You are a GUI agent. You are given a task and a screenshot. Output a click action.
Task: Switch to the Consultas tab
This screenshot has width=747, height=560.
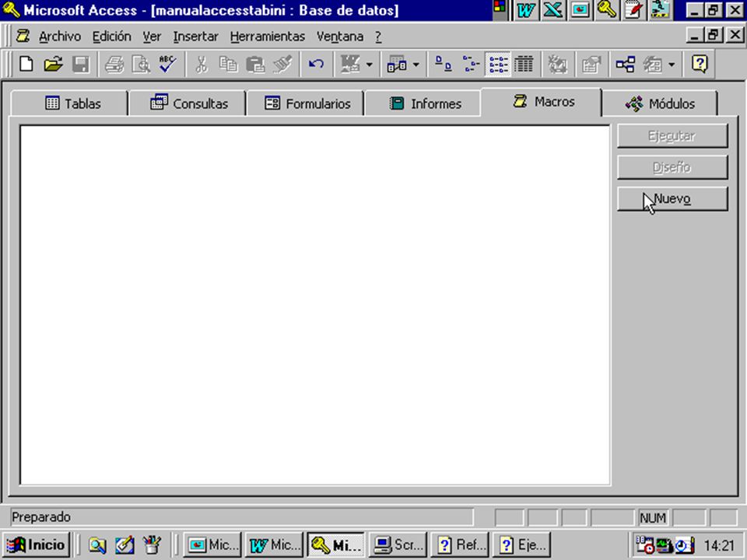(x=188, y=103)
